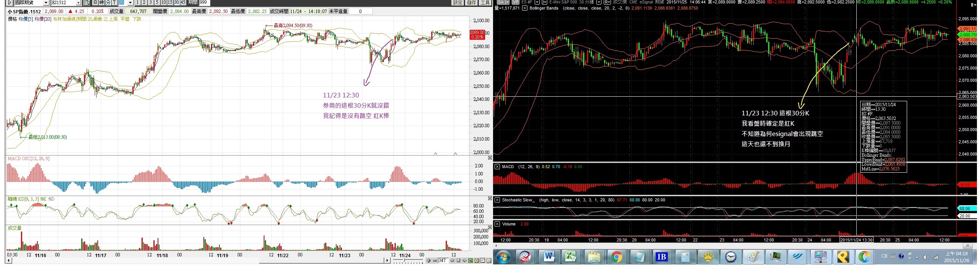The height and width of the screenshot is (269, 980).
Task: Open the Windows Start button
Action: [503, 257]
